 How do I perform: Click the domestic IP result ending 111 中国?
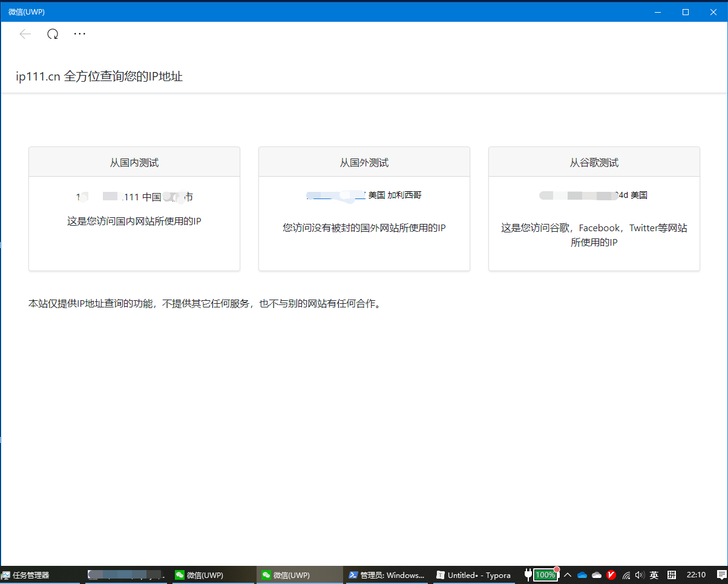point(134,197)
